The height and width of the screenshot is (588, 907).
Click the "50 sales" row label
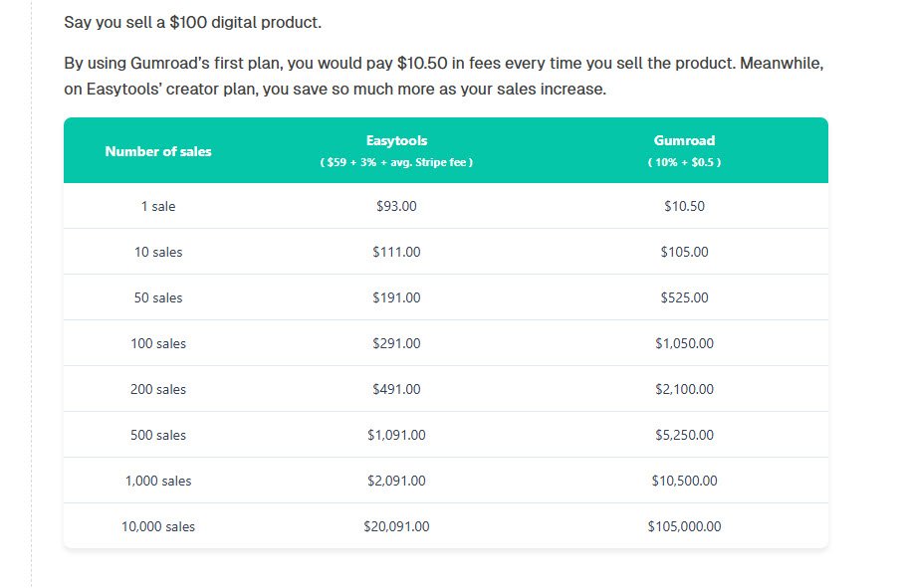pyautogui.click(x=158, y=297)
